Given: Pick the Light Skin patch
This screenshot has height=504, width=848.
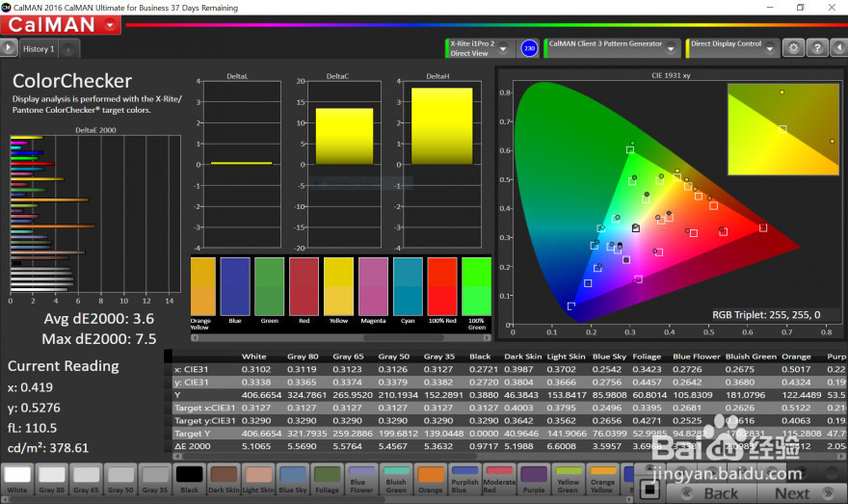Looking at the screenshot, I should 258,479.
